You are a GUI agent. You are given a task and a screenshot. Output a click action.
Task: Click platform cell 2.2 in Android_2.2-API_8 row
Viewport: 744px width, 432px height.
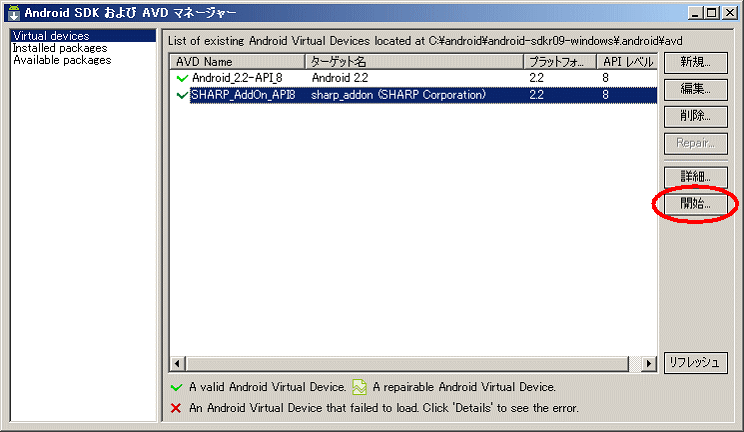click(x=536, y=78)
